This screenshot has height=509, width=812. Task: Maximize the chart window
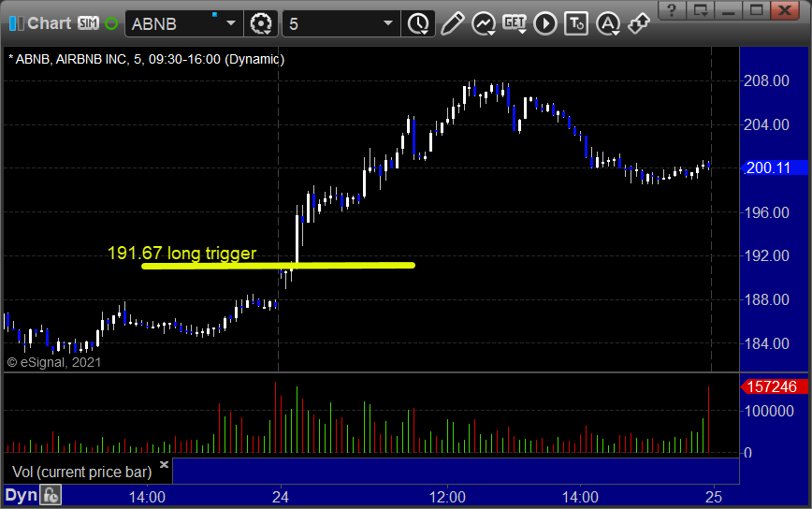pos(757,10)
